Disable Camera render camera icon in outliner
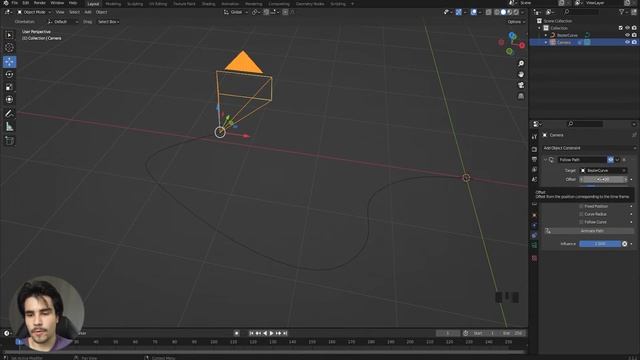640x360 pixels. tap(634, 42)
